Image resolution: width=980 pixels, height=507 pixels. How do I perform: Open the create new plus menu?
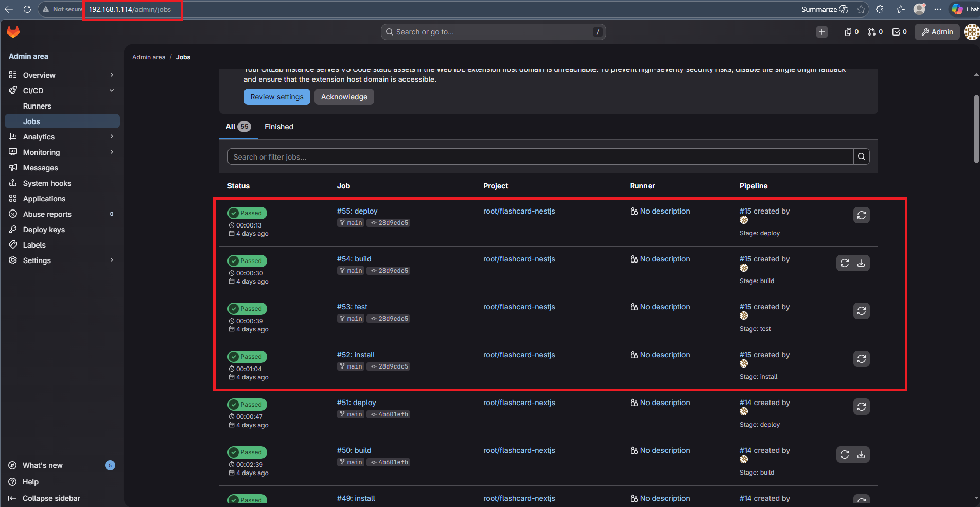pos(821,32)
